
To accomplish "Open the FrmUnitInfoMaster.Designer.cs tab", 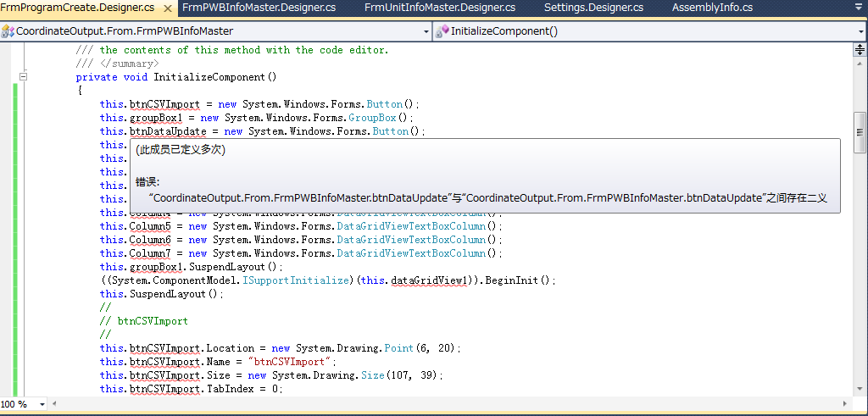I will 440,8.
